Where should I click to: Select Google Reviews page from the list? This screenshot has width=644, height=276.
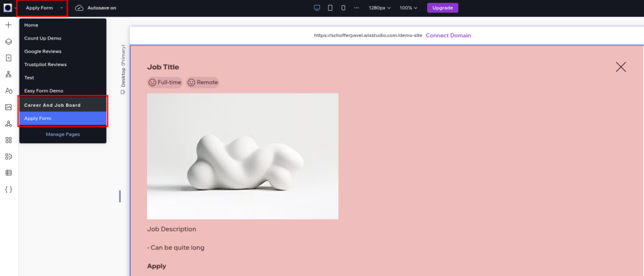click(42, 51)
